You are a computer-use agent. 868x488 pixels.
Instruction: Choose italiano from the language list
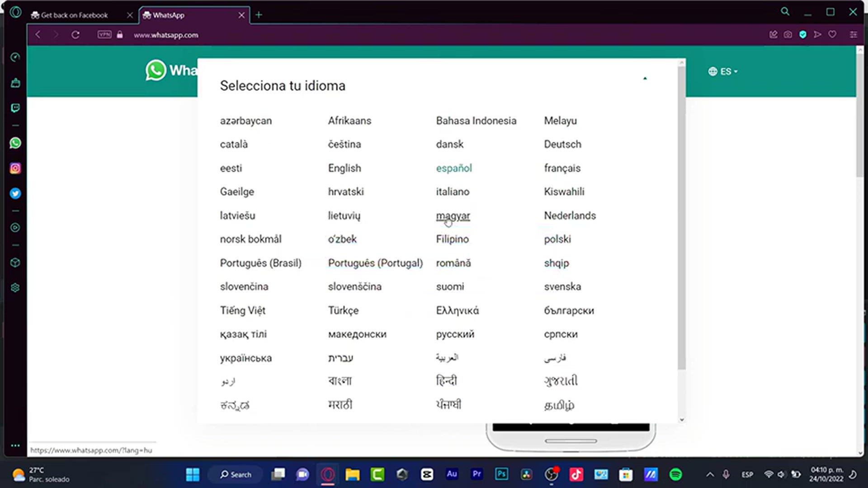[453, 192]
